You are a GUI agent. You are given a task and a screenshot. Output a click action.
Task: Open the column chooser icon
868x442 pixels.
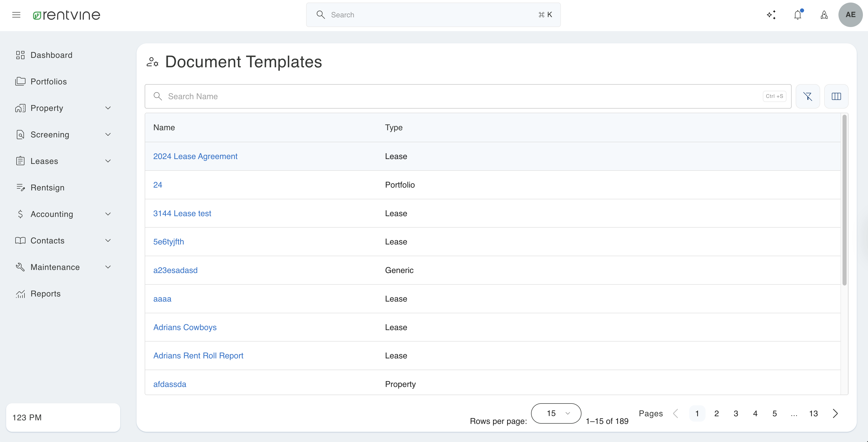pos(836,96)
